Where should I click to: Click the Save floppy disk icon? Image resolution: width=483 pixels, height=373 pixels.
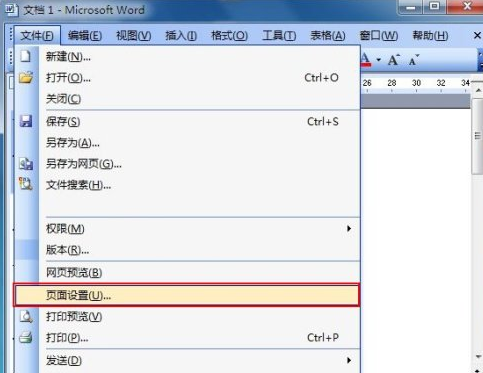(26, 121)
